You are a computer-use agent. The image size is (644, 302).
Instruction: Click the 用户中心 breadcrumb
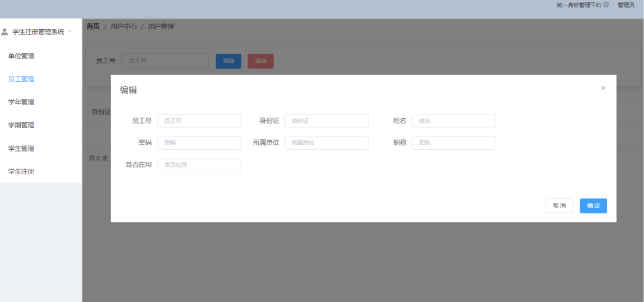point(123,26)
